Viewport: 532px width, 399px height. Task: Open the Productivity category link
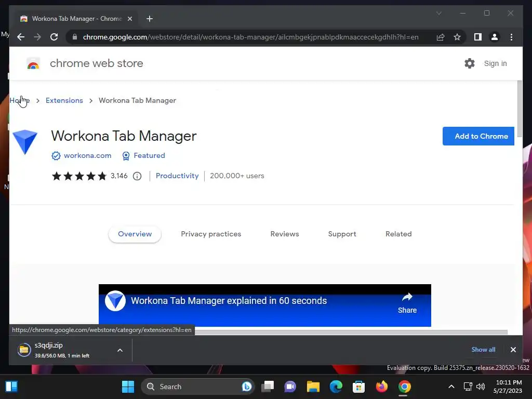point(177,176)
